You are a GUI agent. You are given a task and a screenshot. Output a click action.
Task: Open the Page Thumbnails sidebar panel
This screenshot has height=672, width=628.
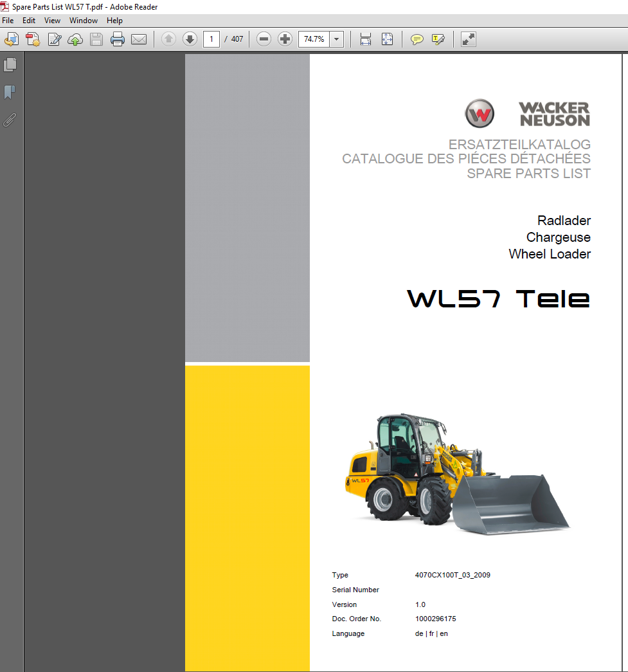(x=10, y=64)
